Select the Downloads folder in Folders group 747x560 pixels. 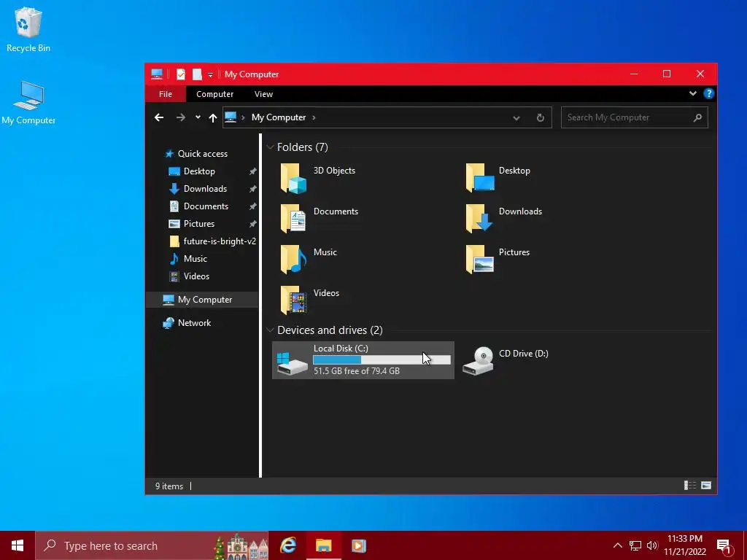pos(504,219)
